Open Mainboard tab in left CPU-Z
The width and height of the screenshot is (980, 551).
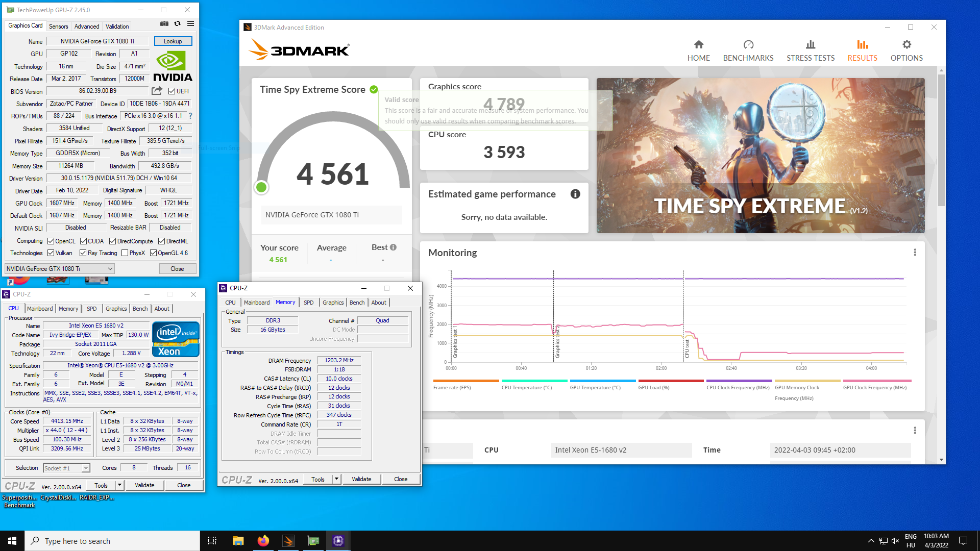[40, 309]
